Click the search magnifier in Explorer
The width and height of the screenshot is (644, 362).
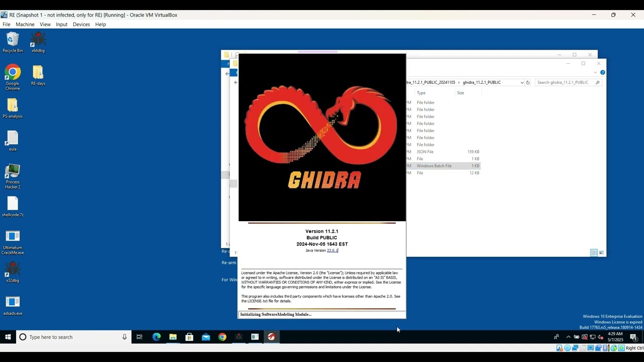(x=597, y=82)
